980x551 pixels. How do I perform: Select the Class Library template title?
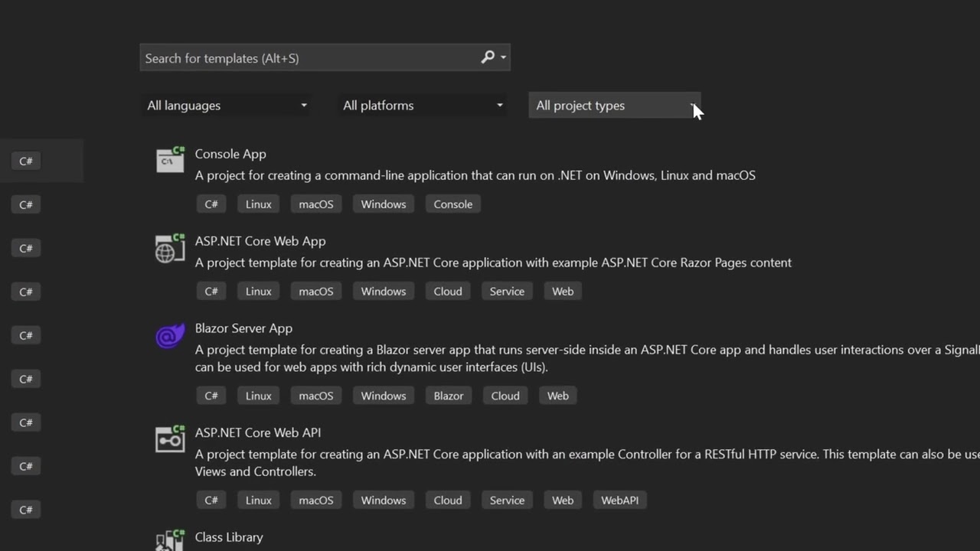tap(229, 537)
